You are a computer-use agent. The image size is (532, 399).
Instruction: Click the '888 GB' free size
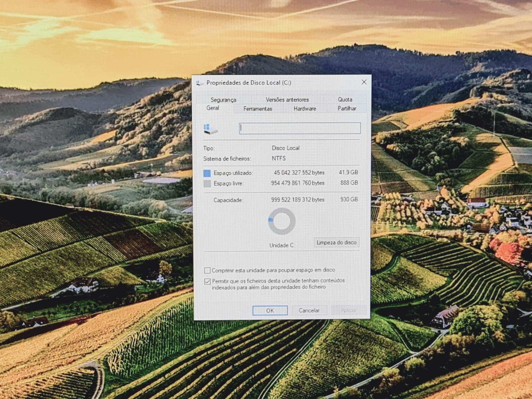point(349,183)
